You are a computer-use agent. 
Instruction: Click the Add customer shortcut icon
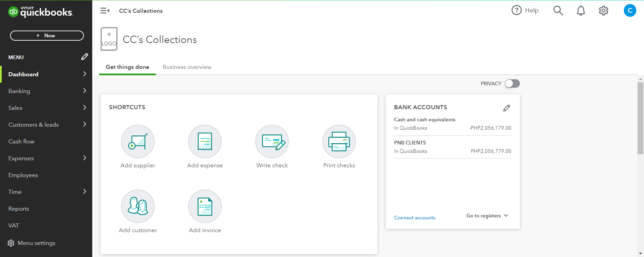click(138, 206)
